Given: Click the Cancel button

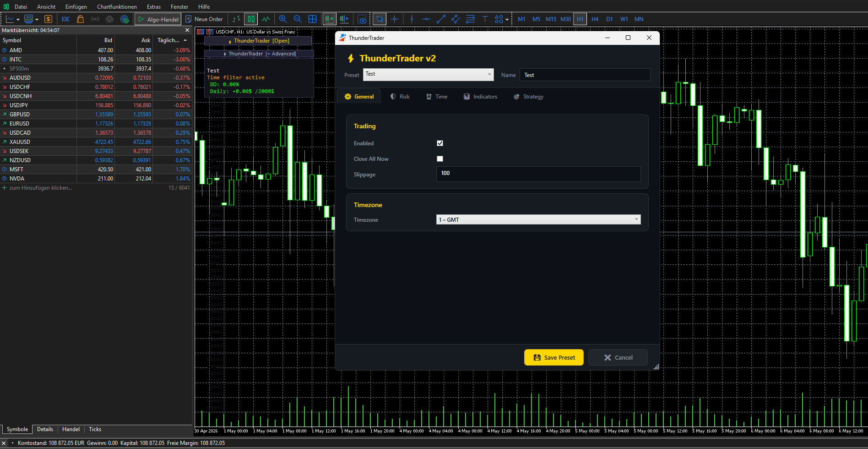Looking at the screenshot, I should [x=618, y=357].
